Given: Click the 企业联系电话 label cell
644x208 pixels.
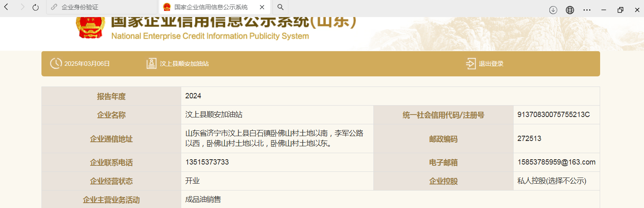Looking at the screenshot, I should point(111,162).
